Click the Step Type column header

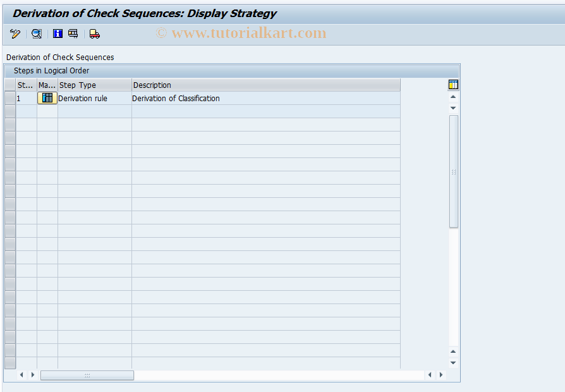point(95,85)
